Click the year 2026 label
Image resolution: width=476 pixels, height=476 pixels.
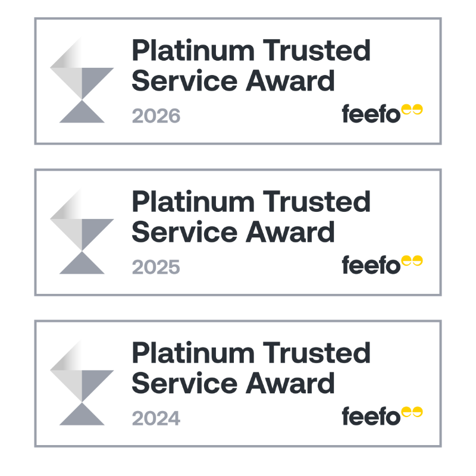coord(156,116)
